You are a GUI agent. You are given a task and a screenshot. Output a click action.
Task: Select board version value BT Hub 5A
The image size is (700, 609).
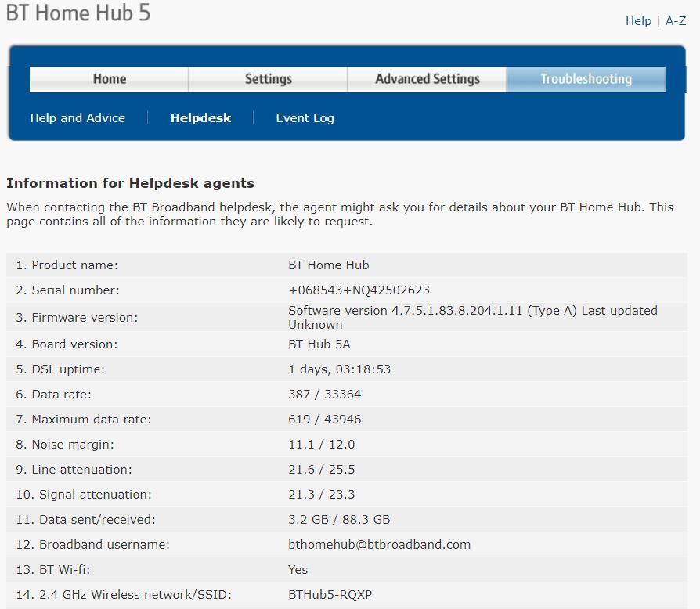(319, 344)
